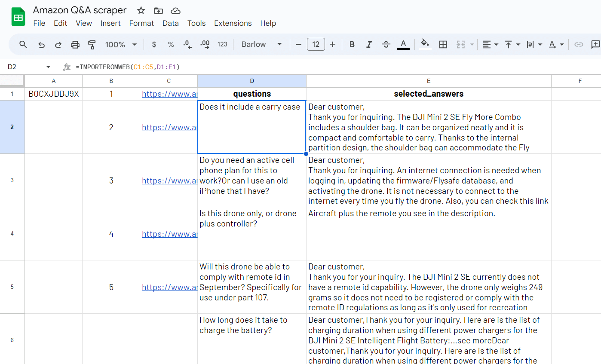Screen dimensions: 601x364
Task: Click the undo arrow icon
Action: pos(41,44)
